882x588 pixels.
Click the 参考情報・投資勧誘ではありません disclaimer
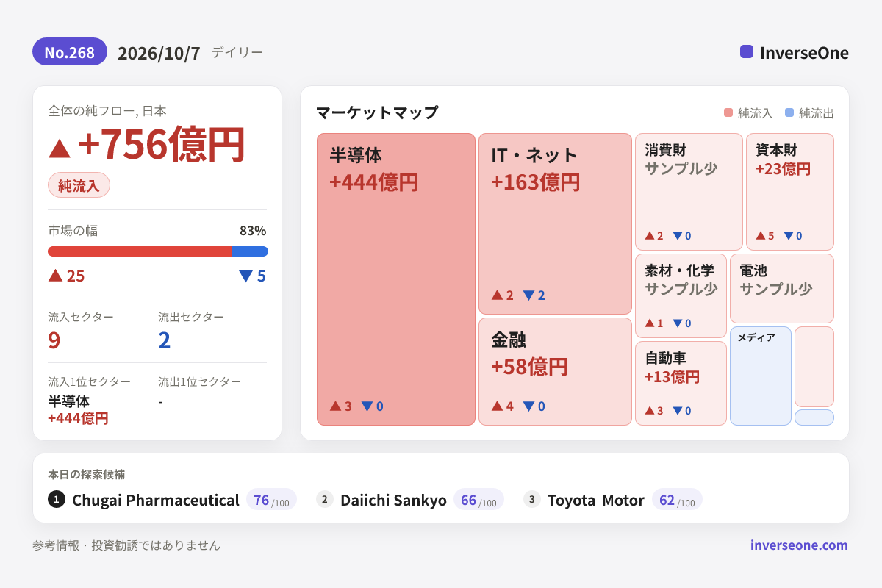click(126, 545)
